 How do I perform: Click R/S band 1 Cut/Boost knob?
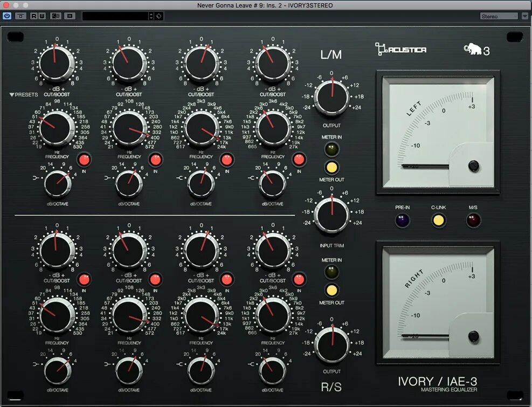(56, 250)
